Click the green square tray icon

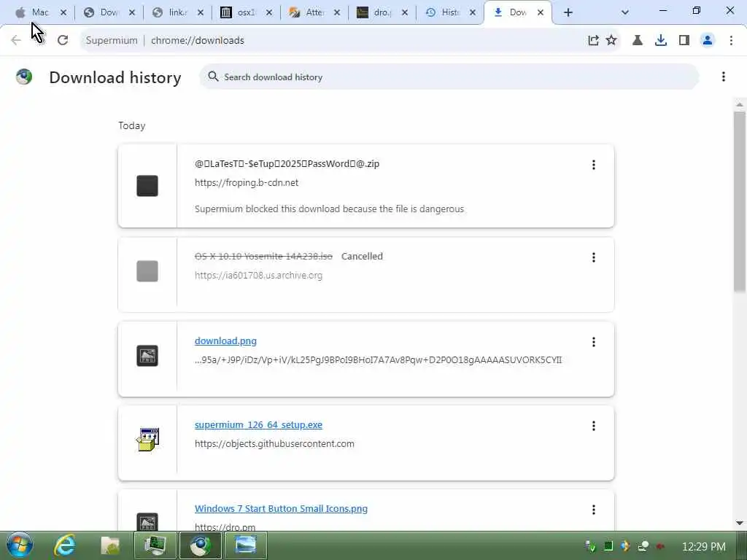[608, 546]
